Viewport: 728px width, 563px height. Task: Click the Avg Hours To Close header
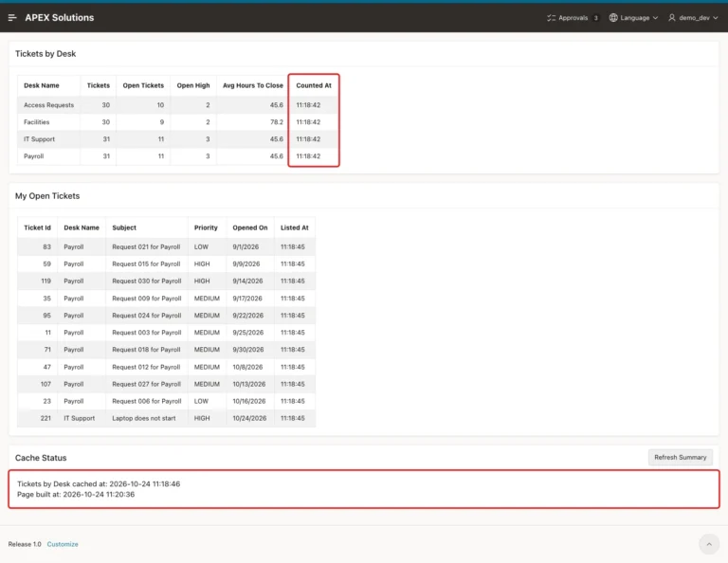pyautogui.click(x=252, y=85)
